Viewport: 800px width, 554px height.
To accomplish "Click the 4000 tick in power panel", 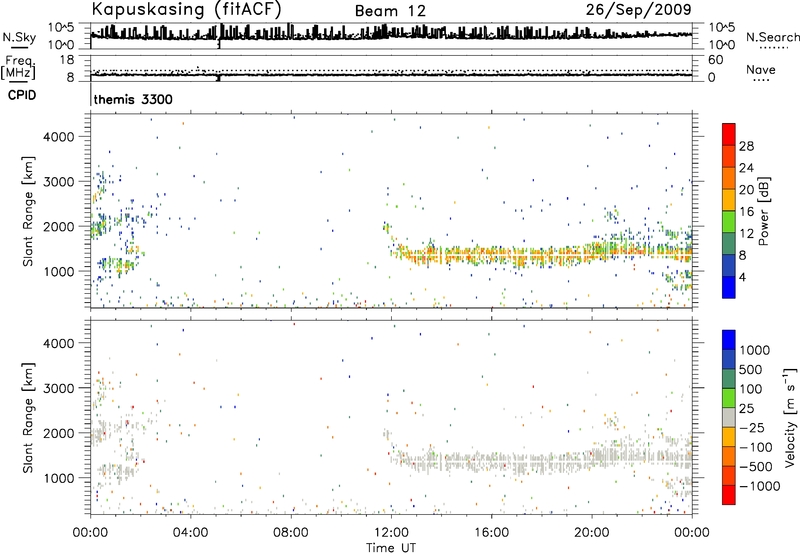I will [x=59, y=137].
